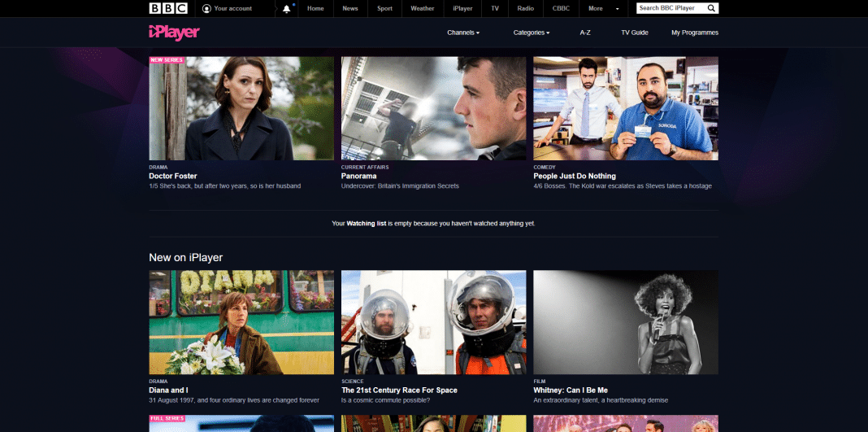Click '4/6 Bosses' episode description
This screenshot has height=432, width=868.
click(623, 186)
